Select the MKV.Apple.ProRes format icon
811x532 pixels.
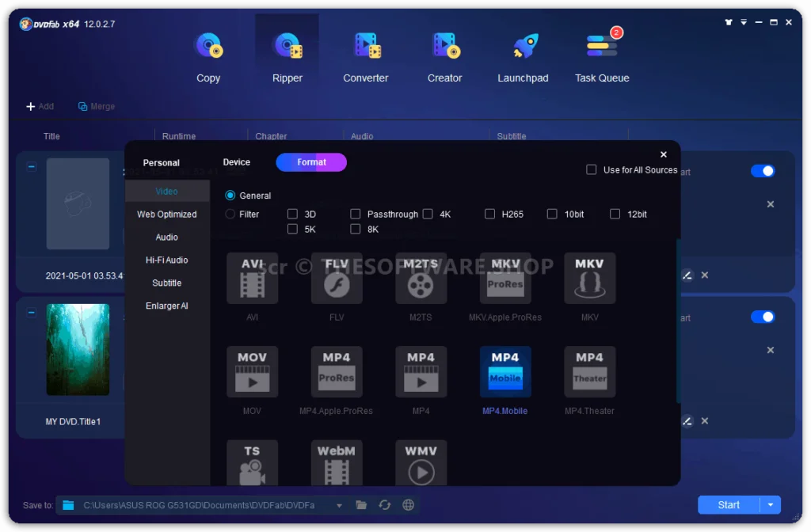pos(505,278)
